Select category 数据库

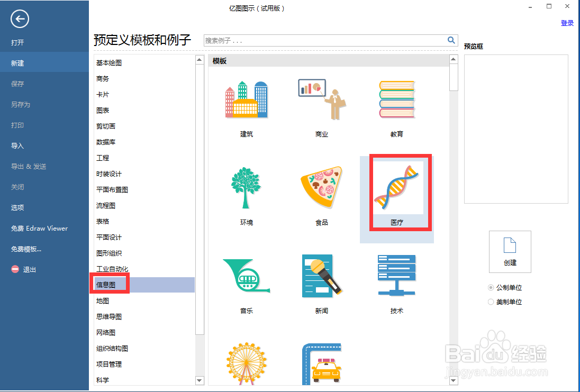pyautogui.click(x=106, y=142)
